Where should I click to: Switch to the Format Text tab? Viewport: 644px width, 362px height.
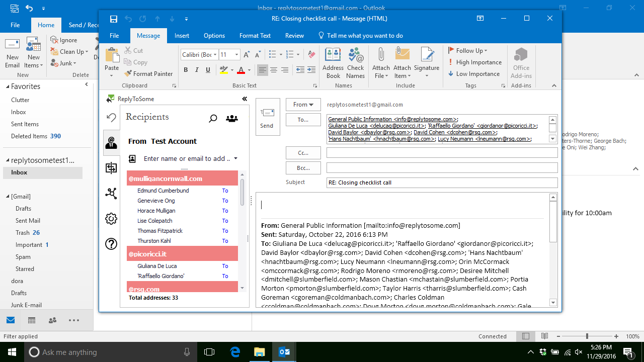pos(255,36)
